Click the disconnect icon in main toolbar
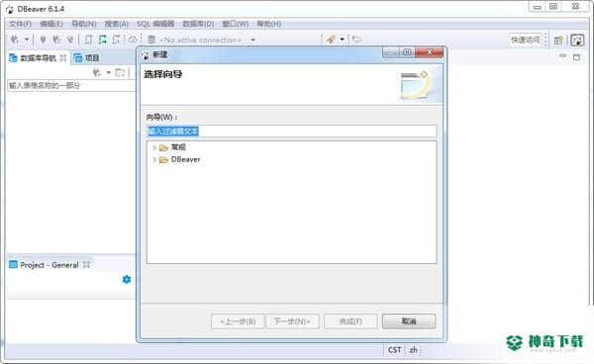 (69, 40)
